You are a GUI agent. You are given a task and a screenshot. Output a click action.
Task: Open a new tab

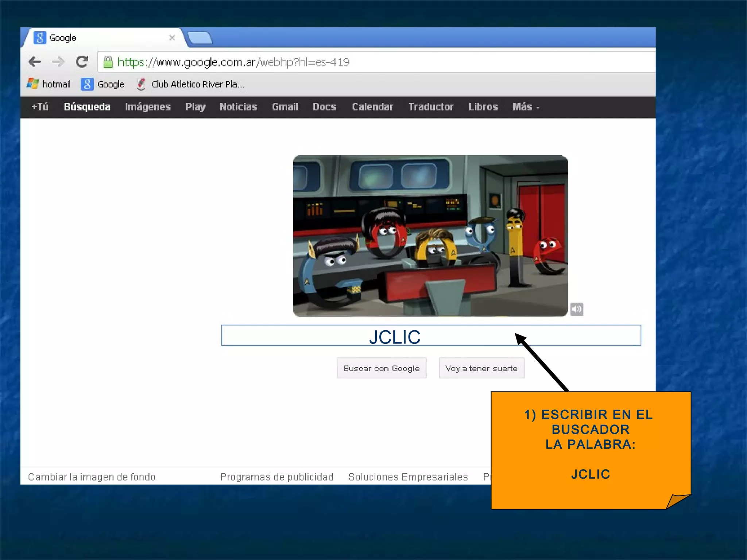tap(200, 38)
